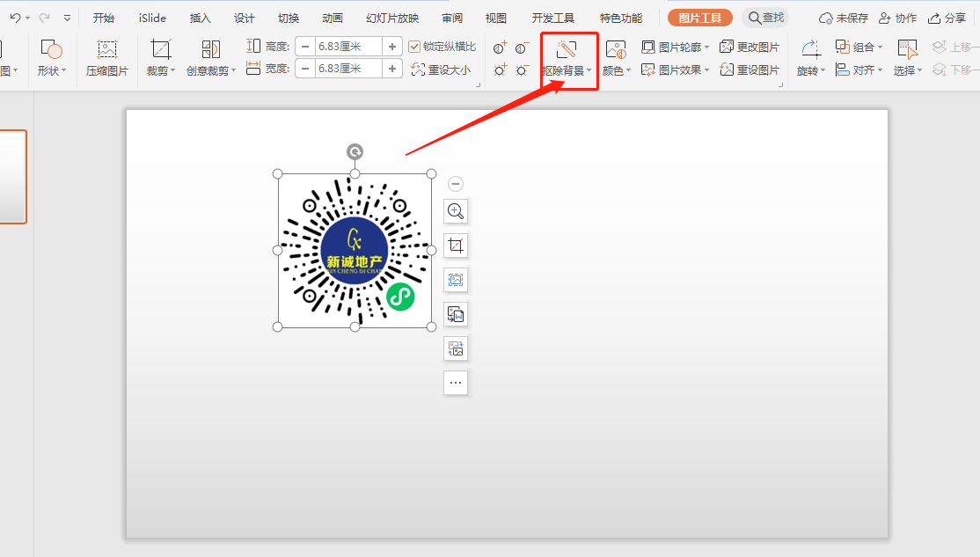Image resolution: width=980 pixels, height=557 pixels.
Task: Open the 颜色 color dropdown
Action: click(x=617, y=70)
